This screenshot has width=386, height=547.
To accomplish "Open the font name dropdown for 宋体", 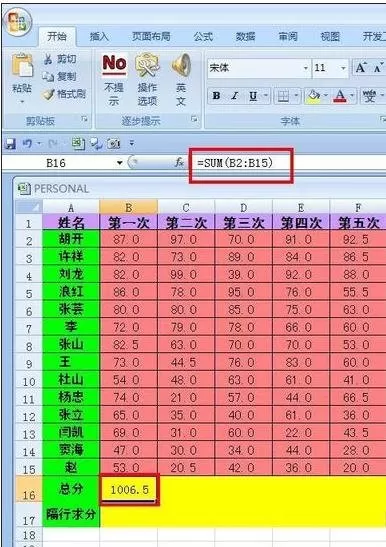I will coord(306,68).
